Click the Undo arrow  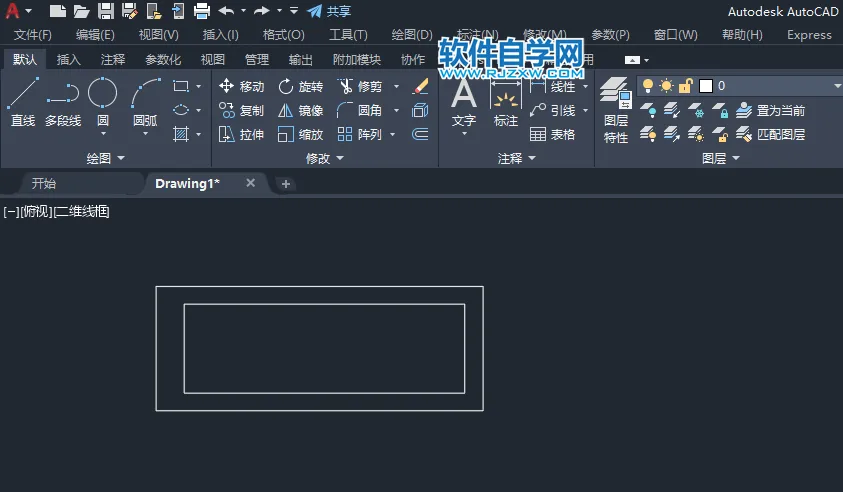[x=226, y=11]
